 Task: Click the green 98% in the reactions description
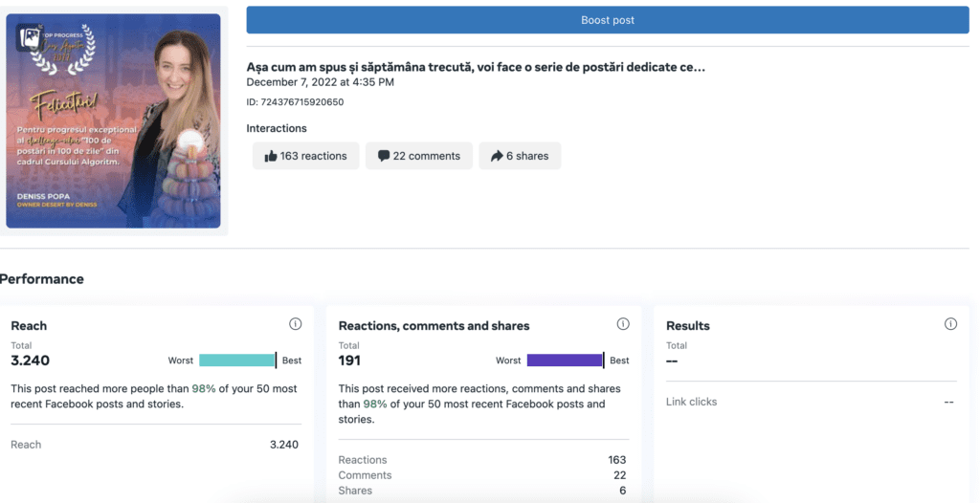tap(375, 404)
